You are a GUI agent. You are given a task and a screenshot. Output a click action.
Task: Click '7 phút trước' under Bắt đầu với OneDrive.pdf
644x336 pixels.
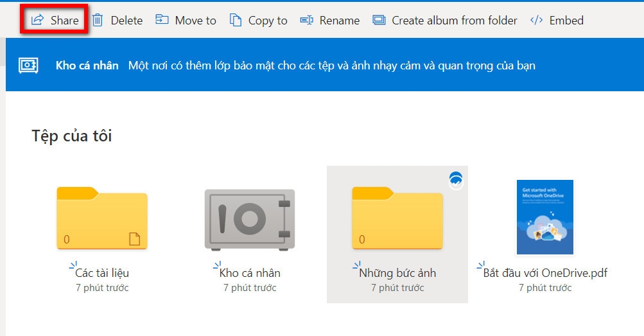pos(545,288)
